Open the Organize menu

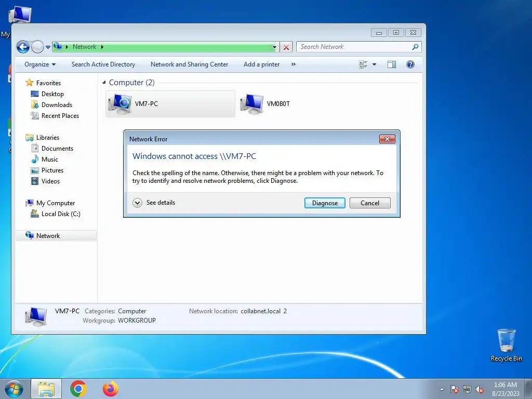(x=40, y=64)
